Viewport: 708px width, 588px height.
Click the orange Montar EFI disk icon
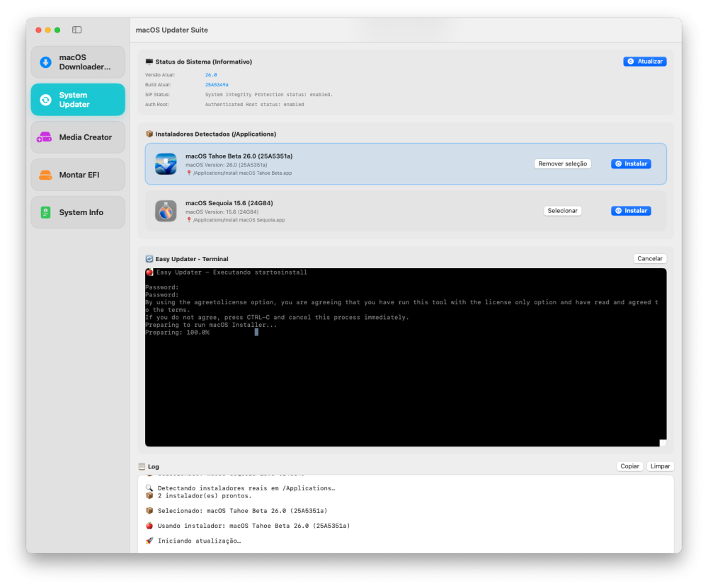(45, 175)
